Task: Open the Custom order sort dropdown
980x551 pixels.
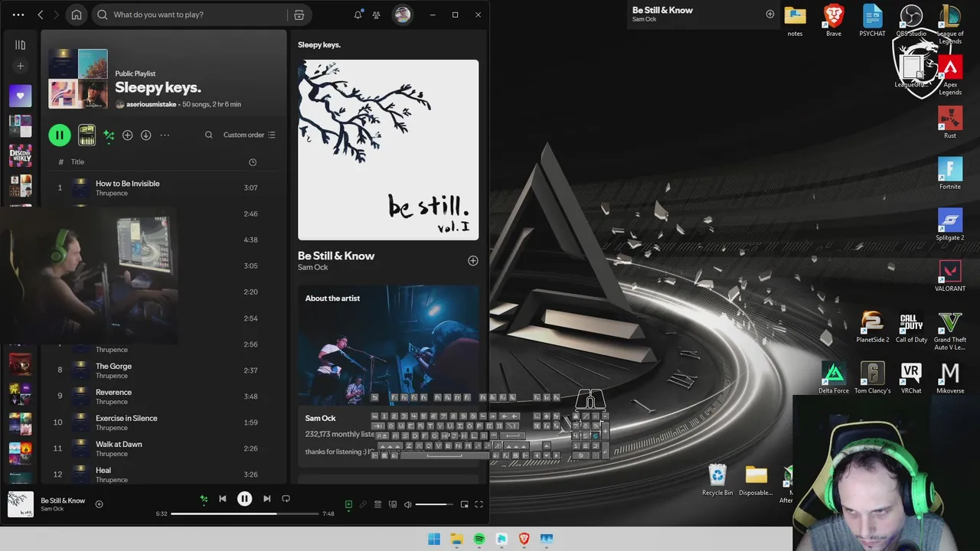Action: point(250,135)
